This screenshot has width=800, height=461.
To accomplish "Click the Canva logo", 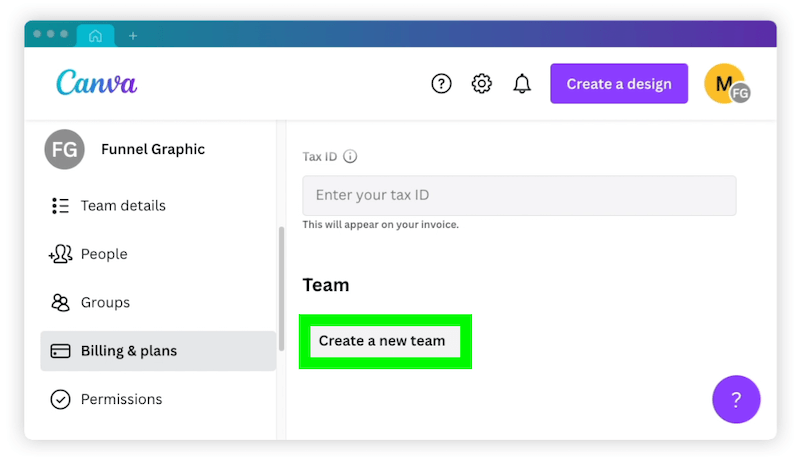I will [96, 83].
